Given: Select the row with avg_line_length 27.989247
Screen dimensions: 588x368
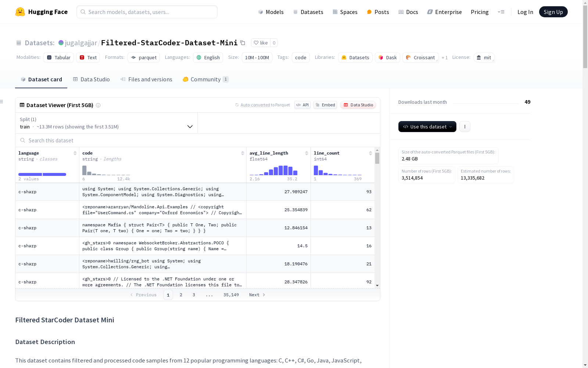Looking at the screenshot, I should [x=195, y=192].
